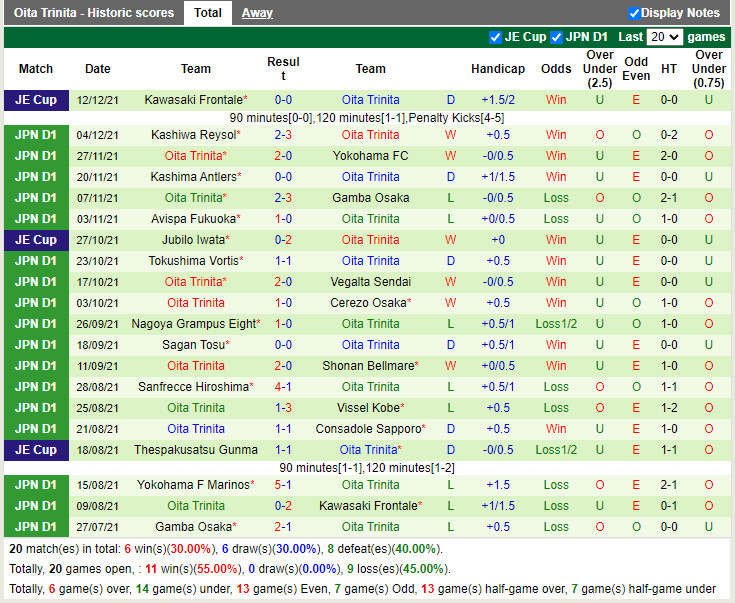Open the Last games count dropdown
735x603 pixels.
[664, 37]
